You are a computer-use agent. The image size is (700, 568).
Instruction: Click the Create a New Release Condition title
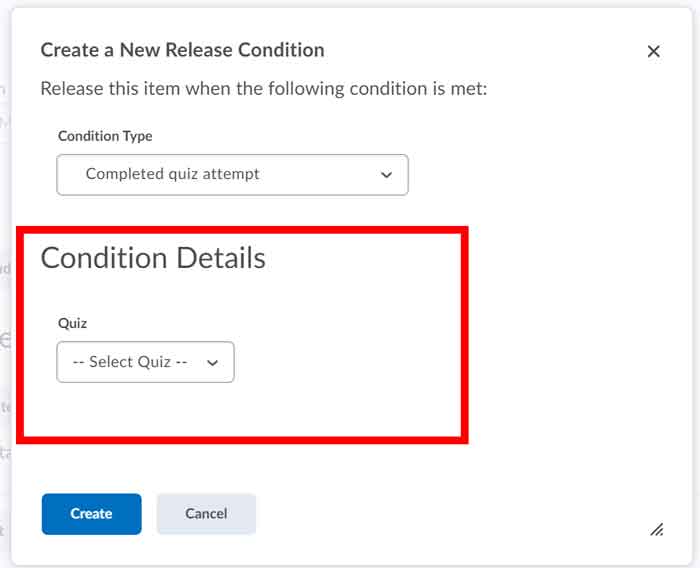[x=182, y=50]
